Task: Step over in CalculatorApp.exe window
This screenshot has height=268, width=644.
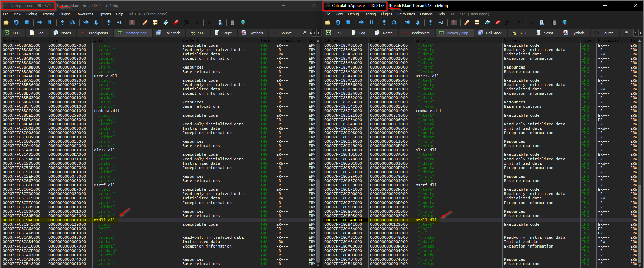Action: coord(394,23)
